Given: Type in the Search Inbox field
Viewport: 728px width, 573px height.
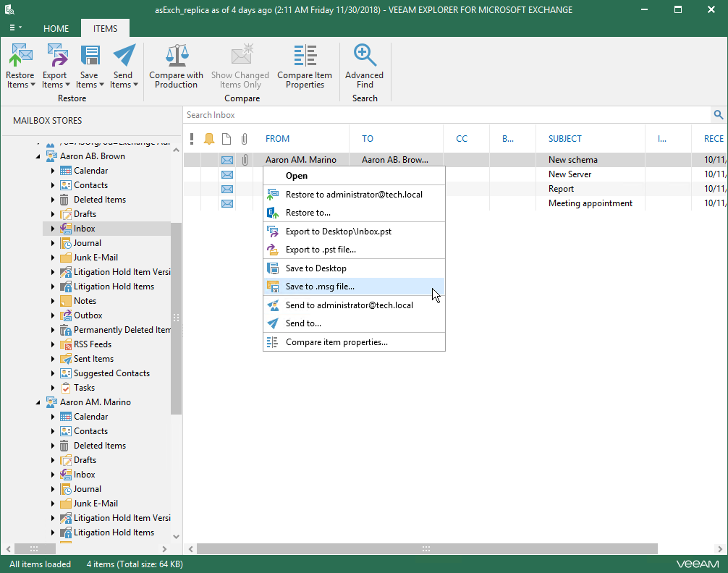Looking at the screenshot, I should (x=434, y=115).
